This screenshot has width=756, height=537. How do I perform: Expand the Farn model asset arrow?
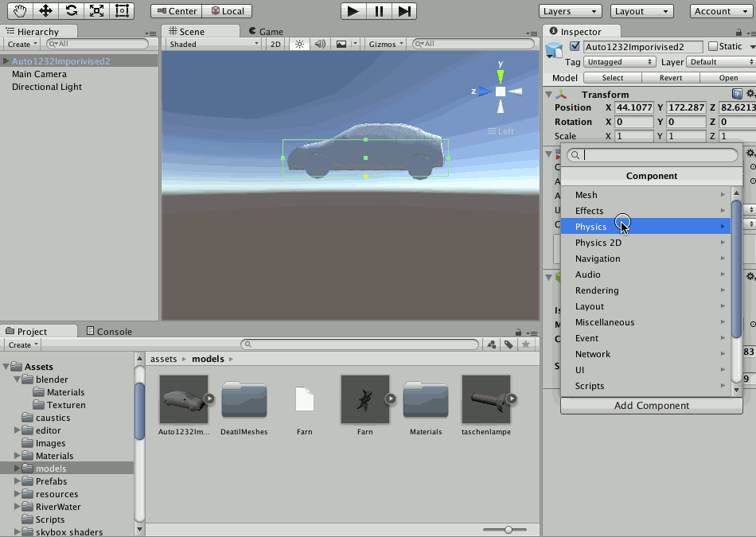click(390, 399)
